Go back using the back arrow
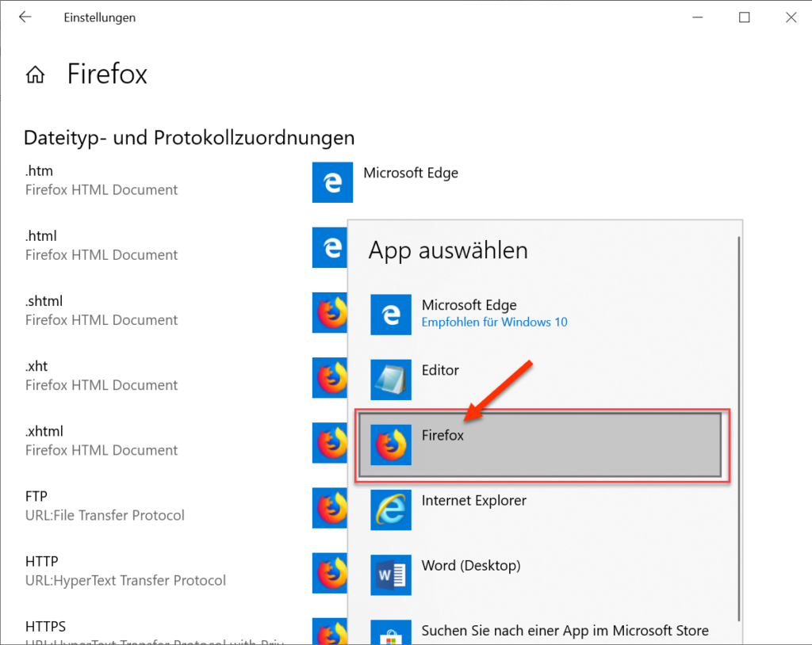The image size is (812, 645). click(25, 17)
